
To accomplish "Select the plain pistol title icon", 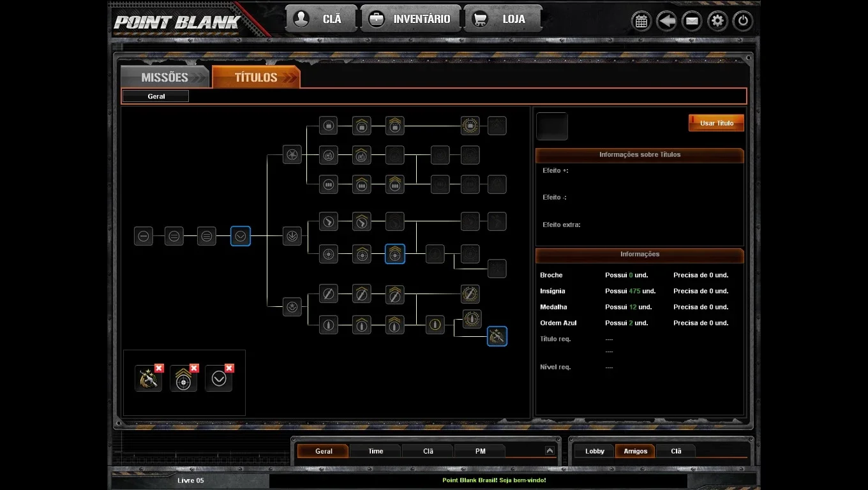I will point(328,221).
